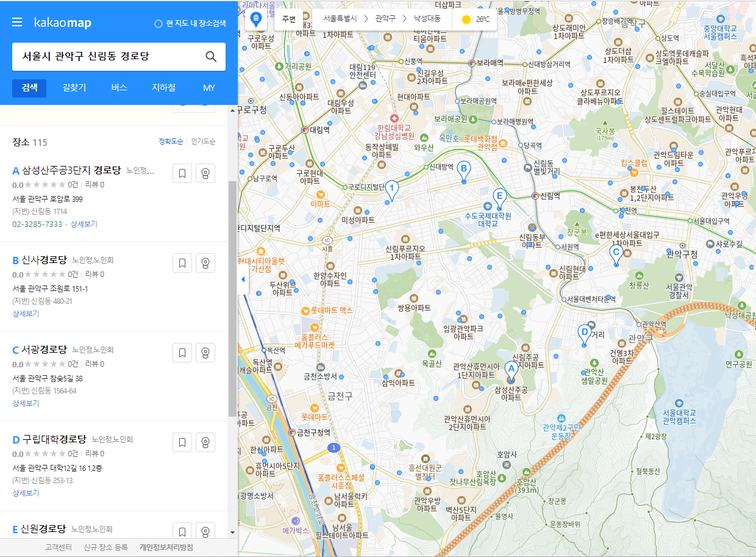Toggle 현 지도 내 장소검색 option

tap(190, 24)
